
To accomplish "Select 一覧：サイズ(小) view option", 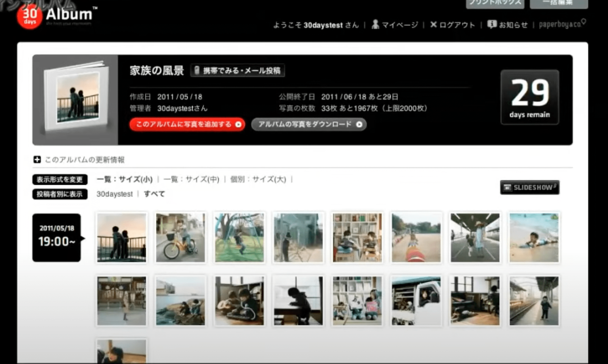I will point(125,179).
